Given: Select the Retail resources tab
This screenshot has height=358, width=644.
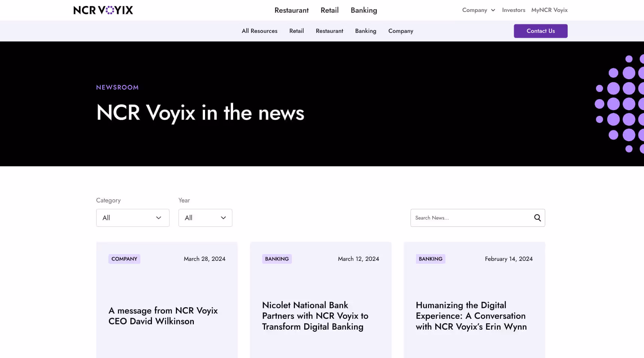Looking at the screenshot, I should 296,31.
